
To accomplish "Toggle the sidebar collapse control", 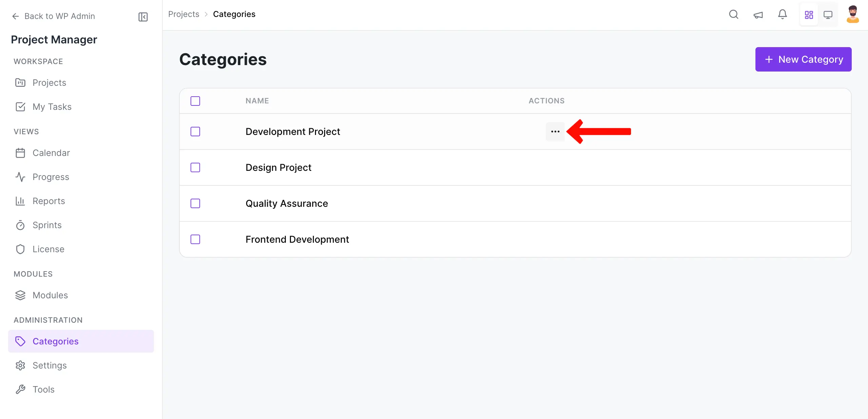I will click(142, 17).
